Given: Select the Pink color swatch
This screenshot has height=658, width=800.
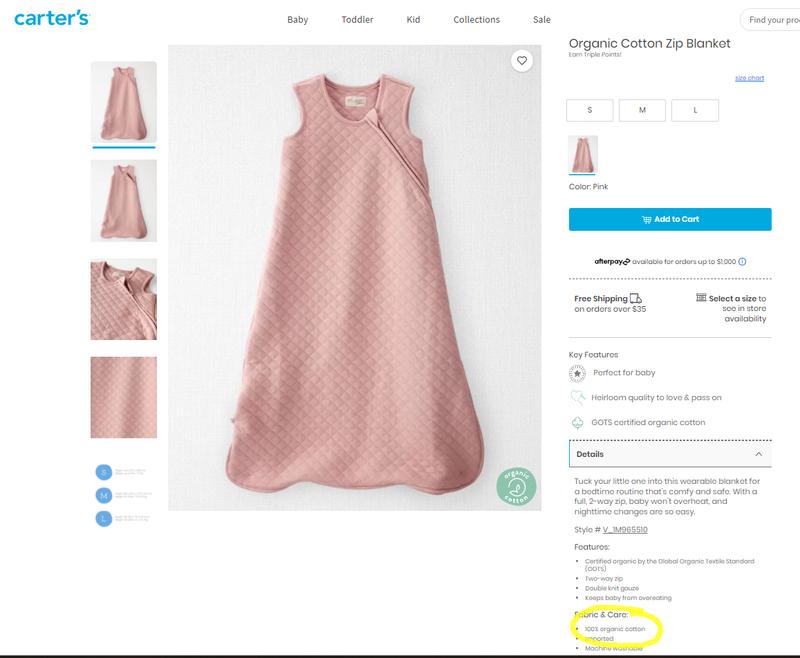Looking at the screenshot, I should (583, 155).
